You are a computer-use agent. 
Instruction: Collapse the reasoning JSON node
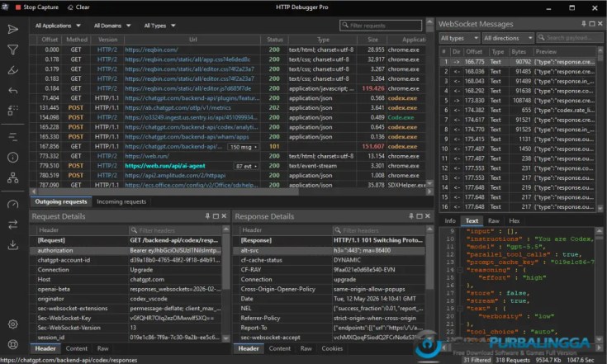tap(460, 270)
